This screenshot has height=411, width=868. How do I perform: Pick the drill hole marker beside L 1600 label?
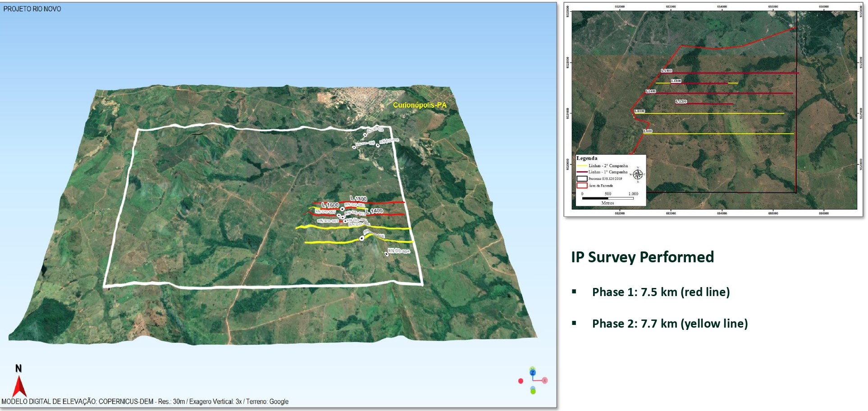(343, 209)
